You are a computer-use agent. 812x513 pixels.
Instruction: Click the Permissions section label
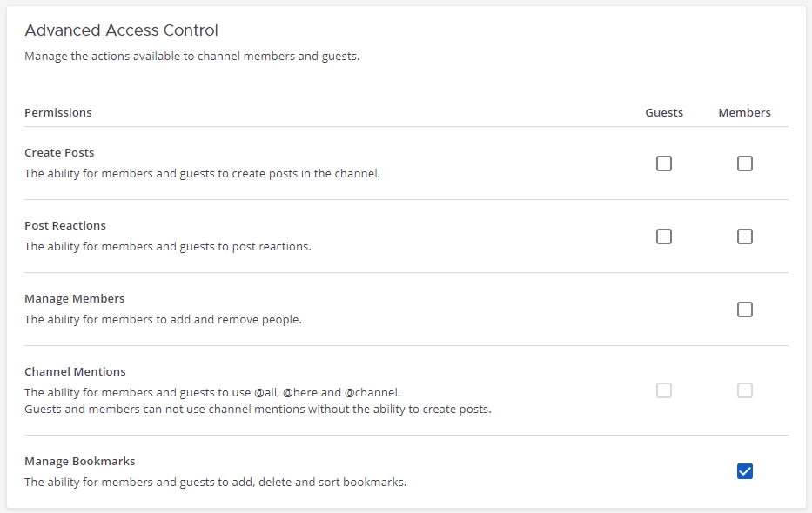pyautogui.click(x=57, y=112)
